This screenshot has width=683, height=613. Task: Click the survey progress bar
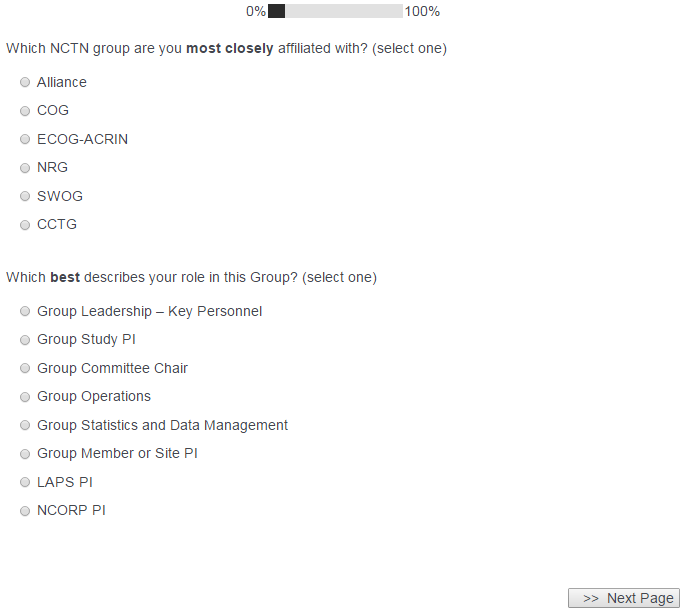(335, 11)
